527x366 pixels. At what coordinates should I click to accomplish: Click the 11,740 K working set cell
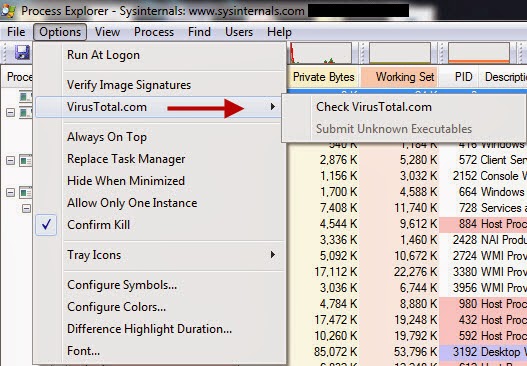coord(416,208)
